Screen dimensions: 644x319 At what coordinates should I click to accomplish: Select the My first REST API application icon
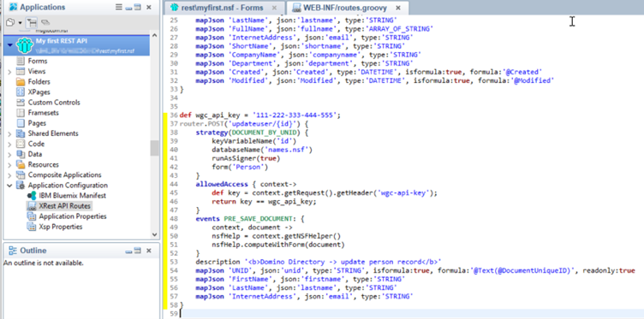click(24, 45)
